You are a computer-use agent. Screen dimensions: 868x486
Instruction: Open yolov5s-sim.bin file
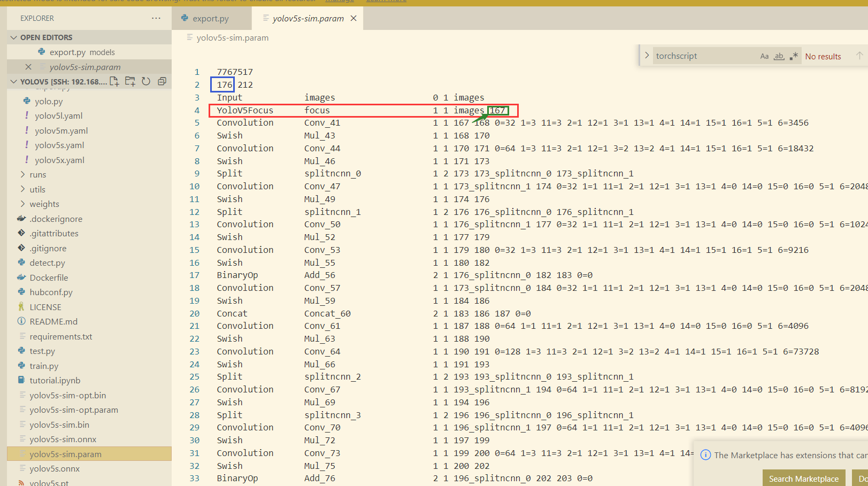click(x=59, y=425)
